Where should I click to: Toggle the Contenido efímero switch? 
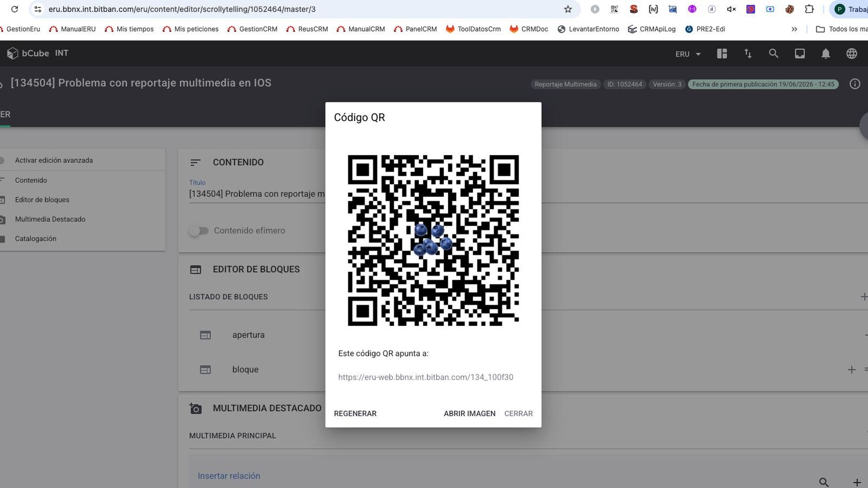[x=199, y=231]
